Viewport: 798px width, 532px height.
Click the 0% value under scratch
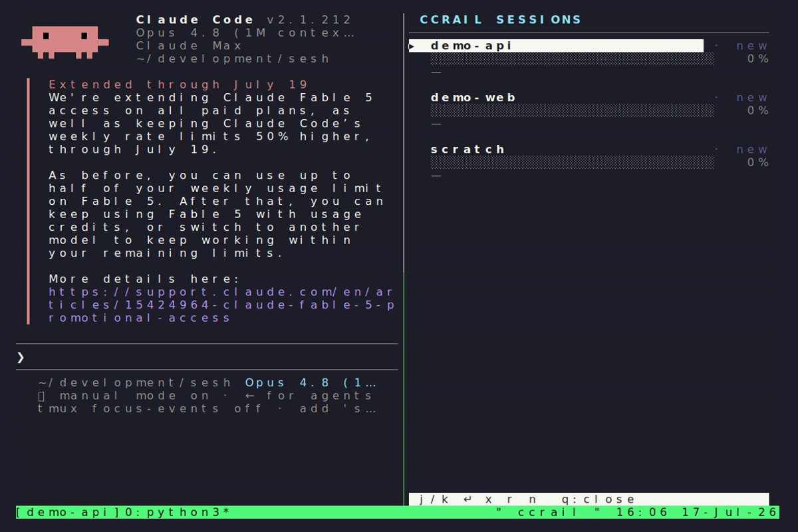[758, 162]
